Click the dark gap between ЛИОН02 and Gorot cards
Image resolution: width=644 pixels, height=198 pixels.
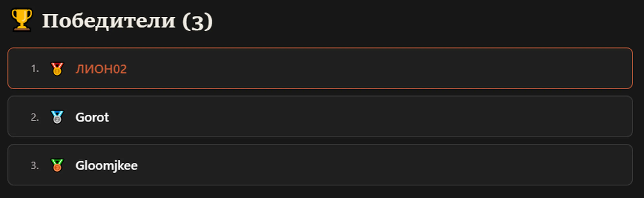320,92
